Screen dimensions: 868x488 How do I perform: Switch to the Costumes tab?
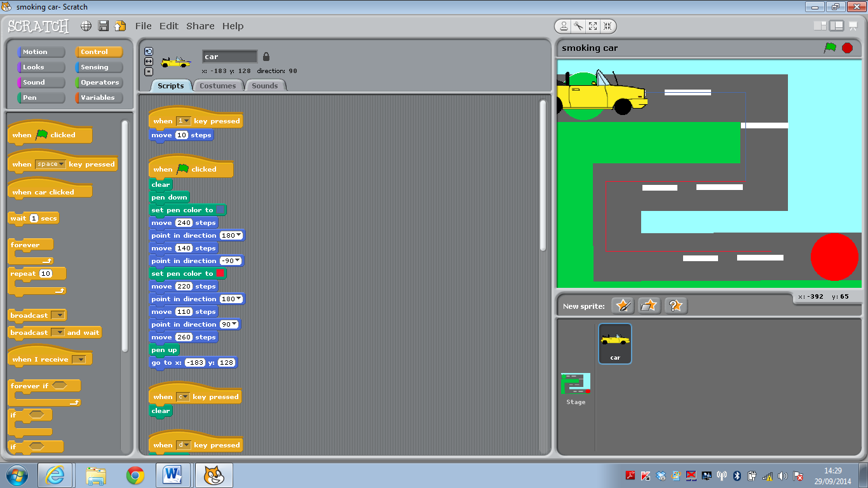218,86
